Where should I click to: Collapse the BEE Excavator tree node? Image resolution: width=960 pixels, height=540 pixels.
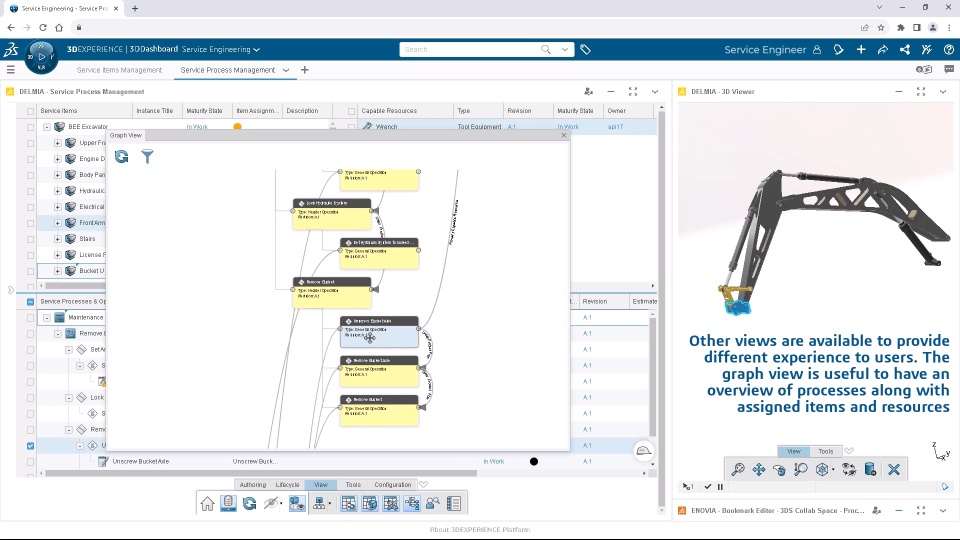tap(47, 127)
